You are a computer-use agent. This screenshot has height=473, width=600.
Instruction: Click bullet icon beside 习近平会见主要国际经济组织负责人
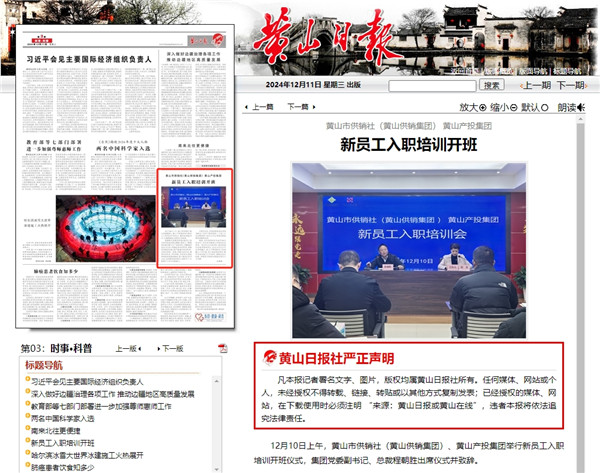coord(28,379)
